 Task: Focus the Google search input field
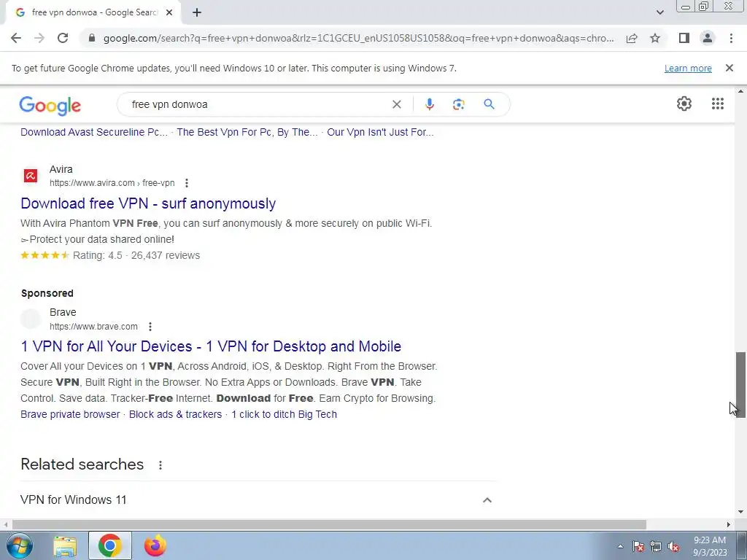pos(258,104)
